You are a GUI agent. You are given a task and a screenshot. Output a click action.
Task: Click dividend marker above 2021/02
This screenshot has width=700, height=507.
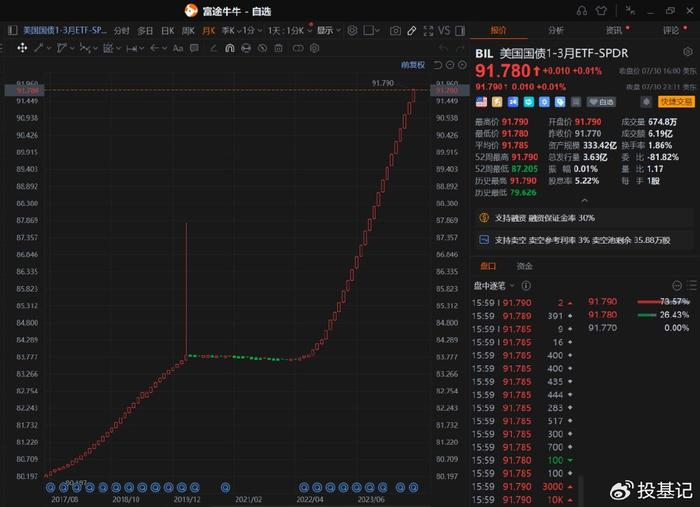tap(225, 487)
